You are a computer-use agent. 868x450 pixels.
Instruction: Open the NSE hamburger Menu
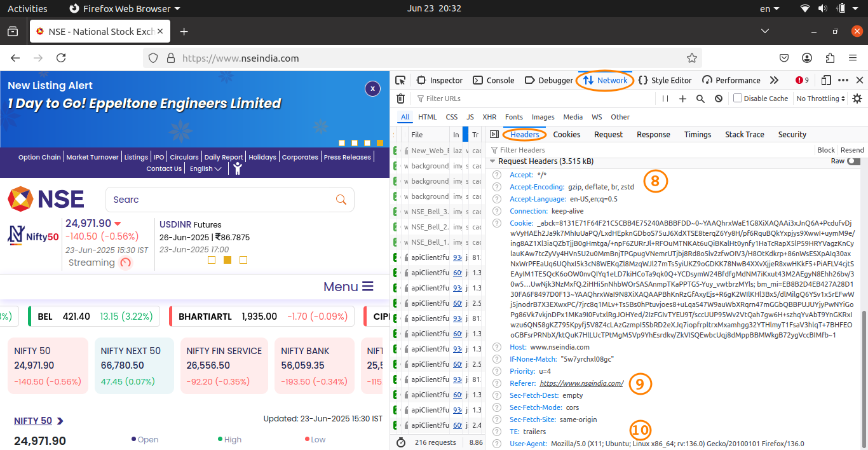pyautogui.click(x=348, y=286)
